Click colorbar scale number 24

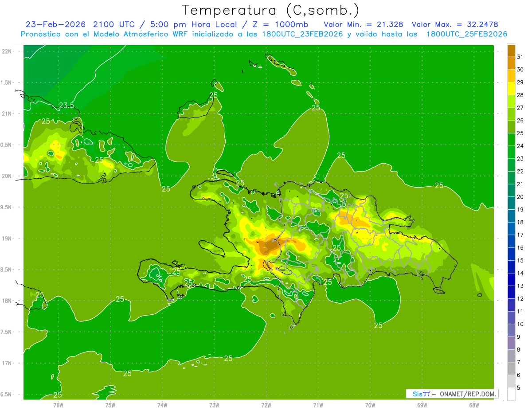pyautogui.click(x=520, y=146)
